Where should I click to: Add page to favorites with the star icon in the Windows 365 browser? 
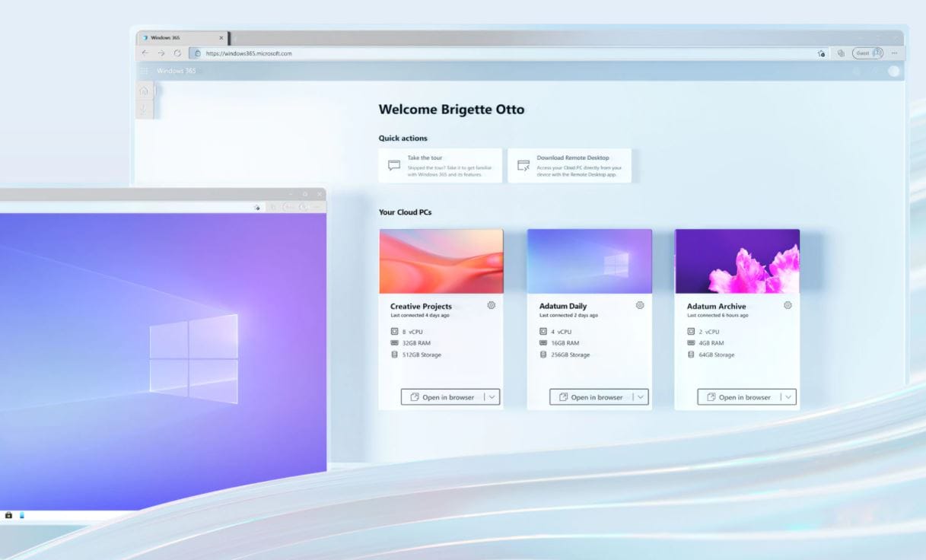[821, 53]
